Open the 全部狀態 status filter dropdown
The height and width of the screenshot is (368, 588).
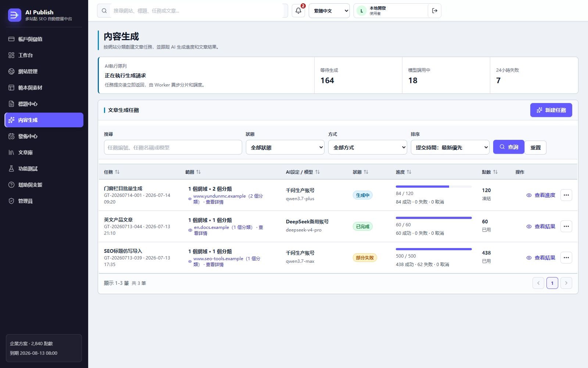tap(285, 147)
